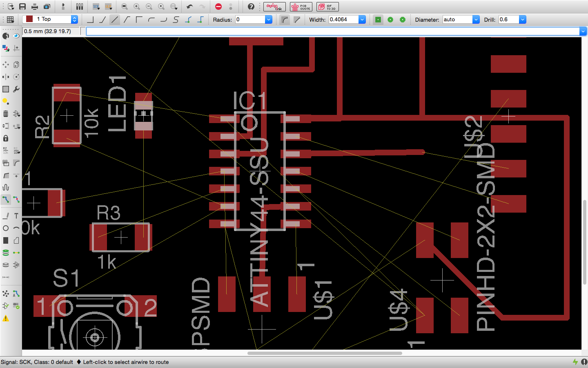Select the straight miter style

(x=297, y=19)
